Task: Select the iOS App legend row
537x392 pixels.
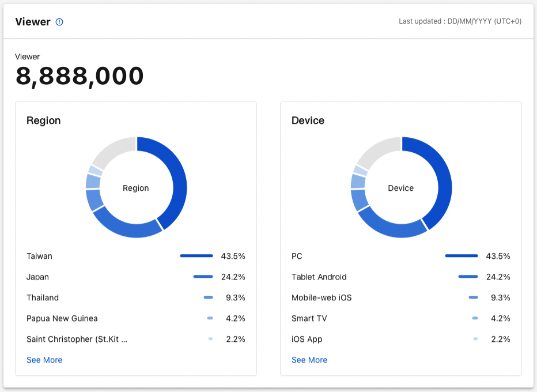Action: (304, 339)
